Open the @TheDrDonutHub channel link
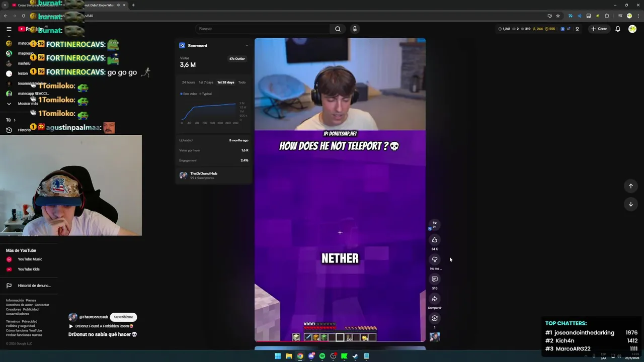 [x=94, y=317]
